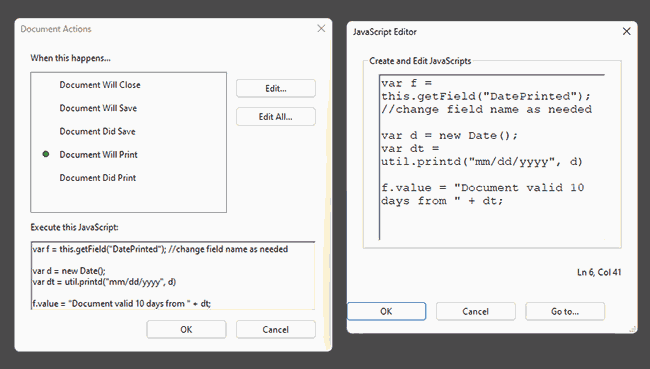Close the JavaScript Editor window

(x=626, y=32)
